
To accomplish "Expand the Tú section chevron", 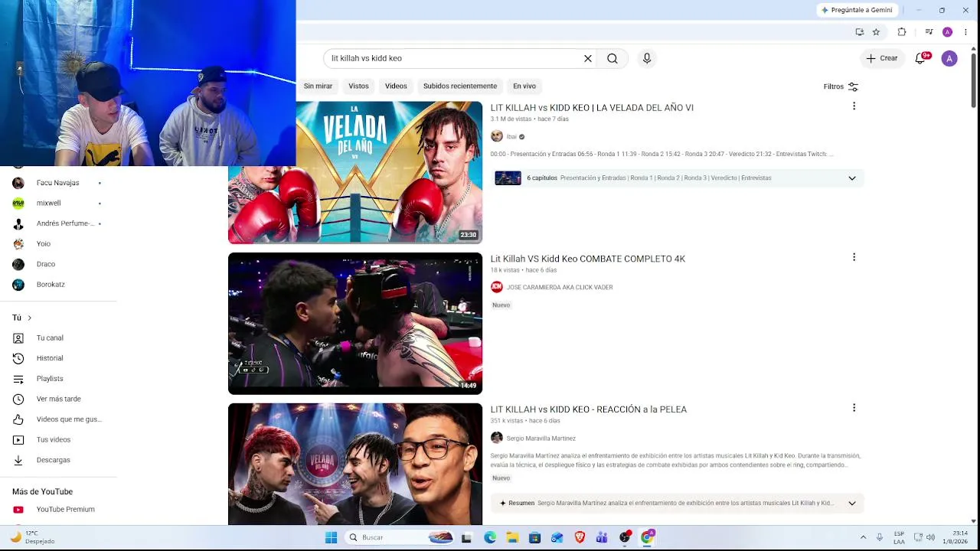I will pyautogui.click(x=29, y=318).
